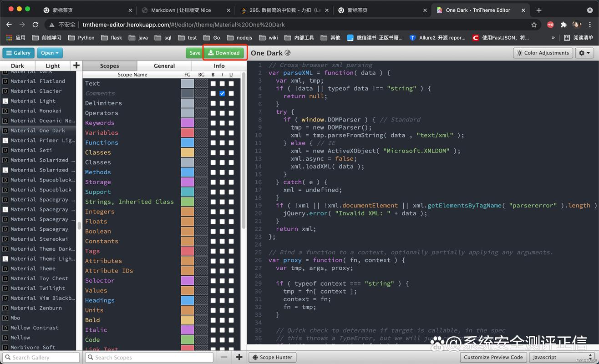The width and height of the screenshot is (599, 364).
Task: Click the Save button
Action: click(x=195, y=53)
